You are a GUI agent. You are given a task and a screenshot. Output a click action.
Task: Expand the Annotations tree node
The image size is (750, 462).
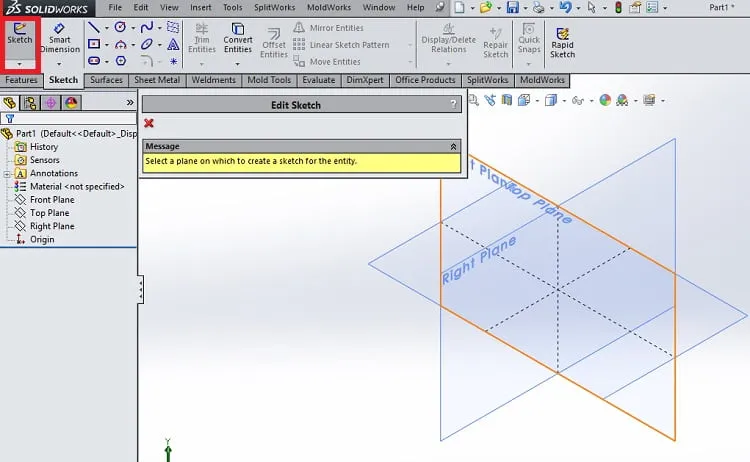7,174
